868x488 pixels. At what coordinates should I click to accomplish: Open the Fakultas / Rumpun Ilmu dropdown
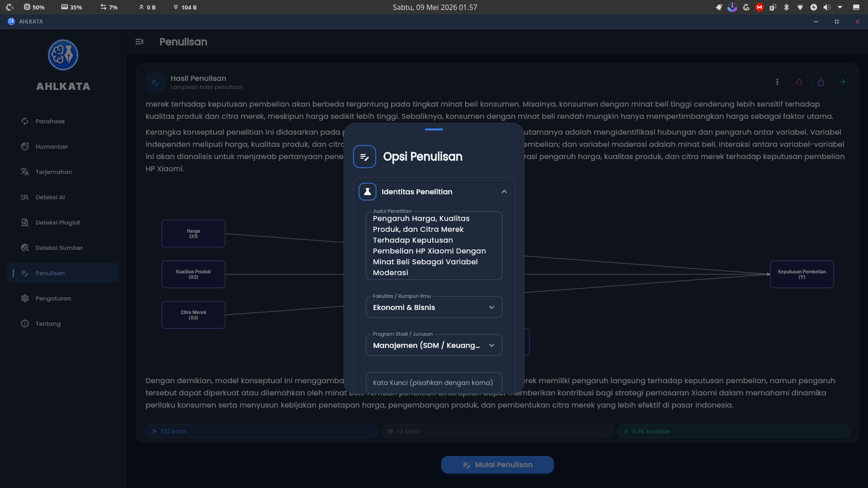(434, 307)
